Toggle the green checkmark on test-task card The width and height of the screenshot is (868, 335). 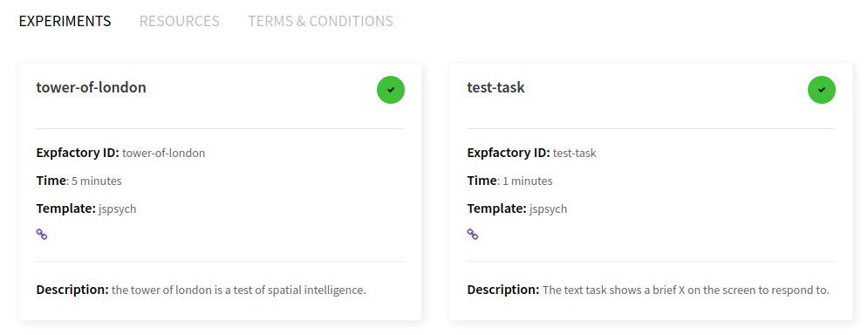(x=822, y=90)
